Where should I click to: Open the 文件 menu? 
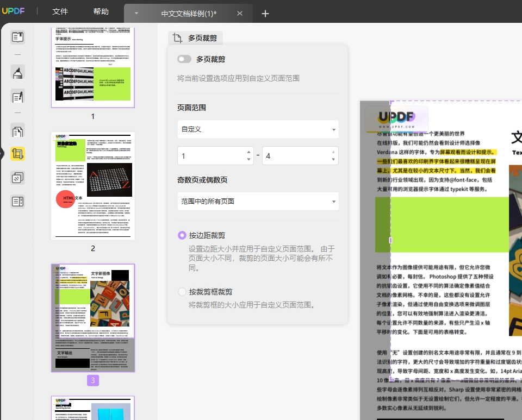click(x=60, y=11)
